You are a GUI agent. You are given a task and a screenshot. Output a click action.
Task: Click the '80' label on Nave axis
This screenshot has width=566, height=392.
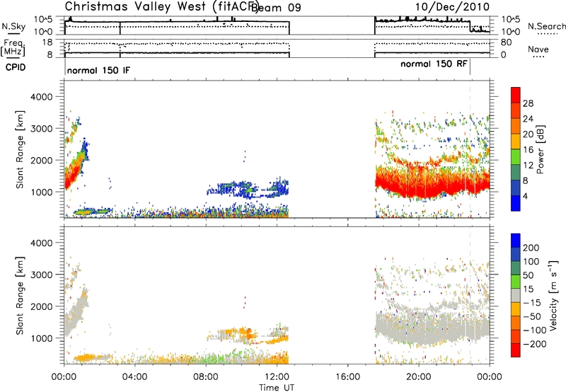506,42
